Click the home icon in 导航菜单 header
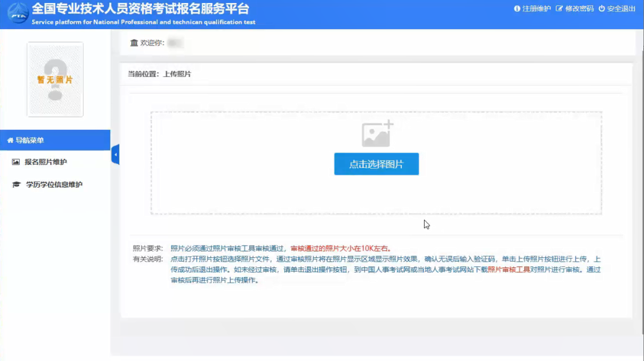Image resolution: width=644 pixels, height=361 pixels. click(x=10, y=141)
